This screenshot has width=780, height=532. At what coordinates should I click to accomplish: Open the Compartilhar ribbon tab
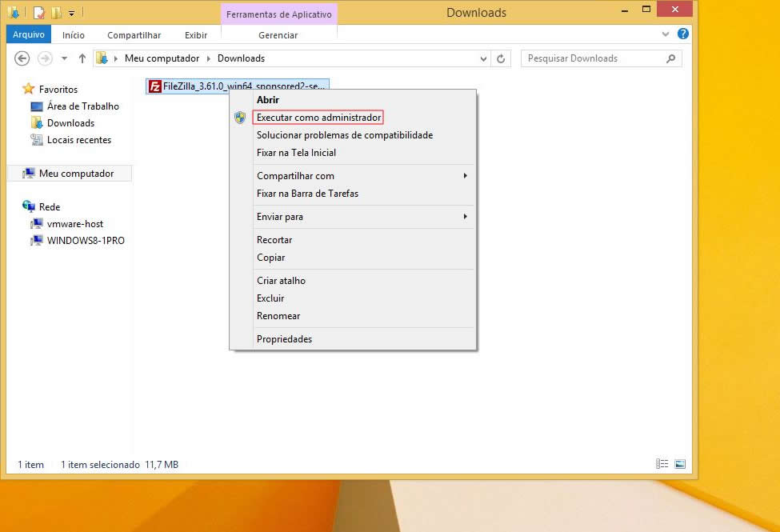(x=134, y=35)
